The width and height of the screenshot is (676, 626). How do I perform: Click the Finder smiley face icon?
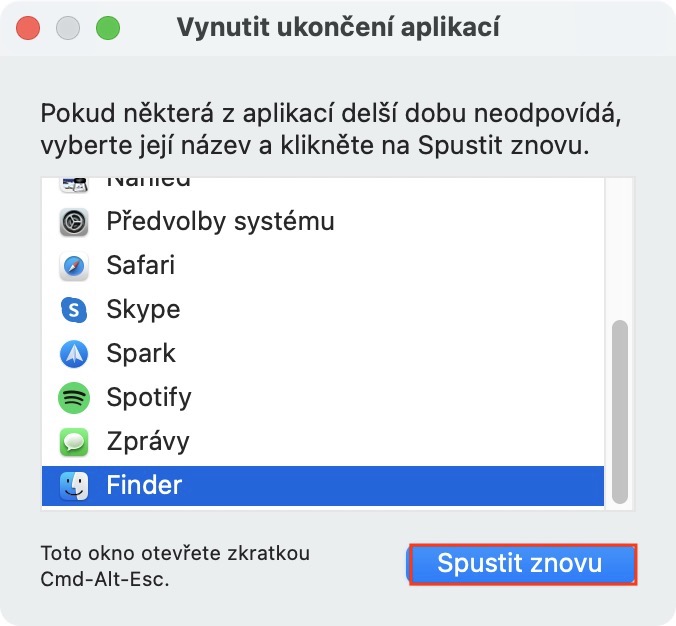click(x=74, y=486)
